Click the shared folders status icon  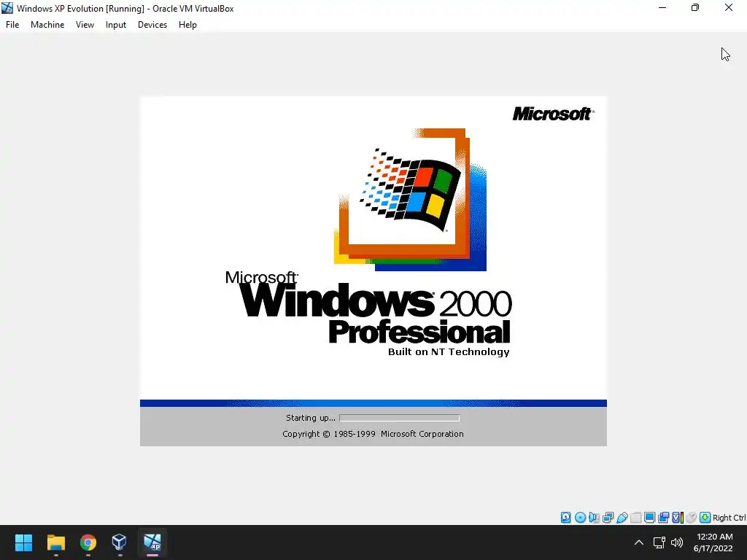coord(635,518)
